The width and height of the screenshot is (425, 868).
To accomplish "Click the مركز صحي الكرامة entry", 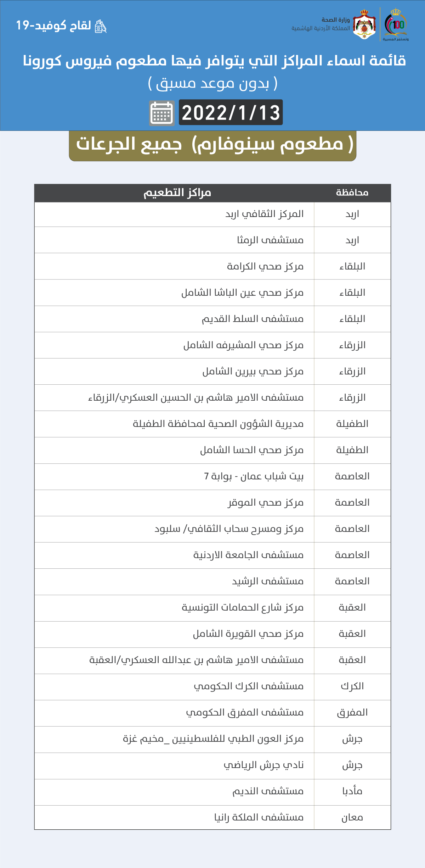I will tap(265, 267).
